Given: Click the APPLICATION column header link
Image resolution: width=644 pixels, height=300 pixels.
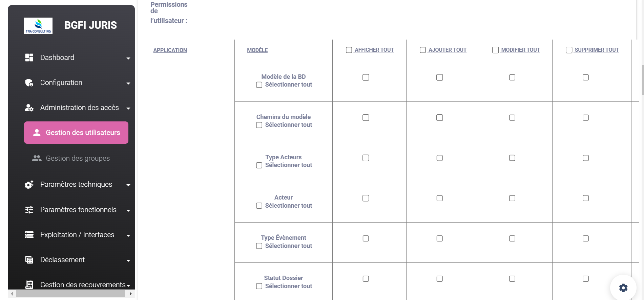Looking at the screenshot, I should tap(170, 50).
